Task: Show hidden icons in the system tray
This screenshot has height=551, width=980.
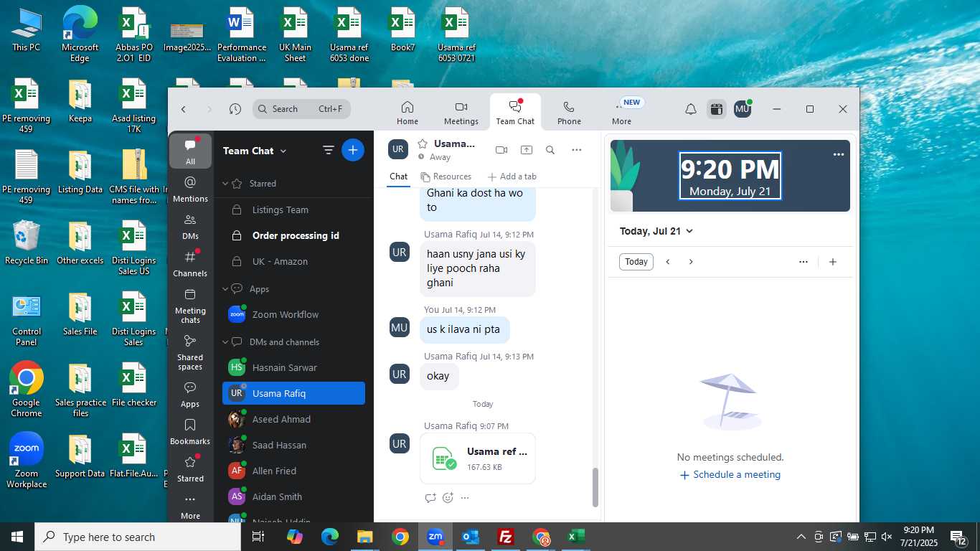Action: (x=801, y=537)
